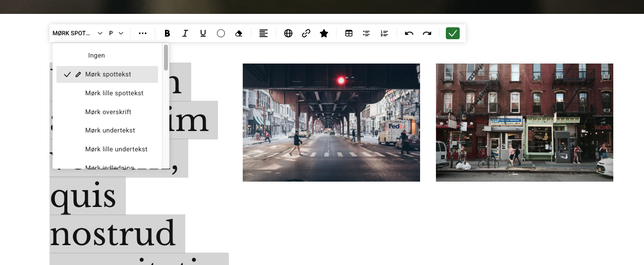
Task: Collapse the MØRK SPOT... style dropdown
Action: [77, 33]
